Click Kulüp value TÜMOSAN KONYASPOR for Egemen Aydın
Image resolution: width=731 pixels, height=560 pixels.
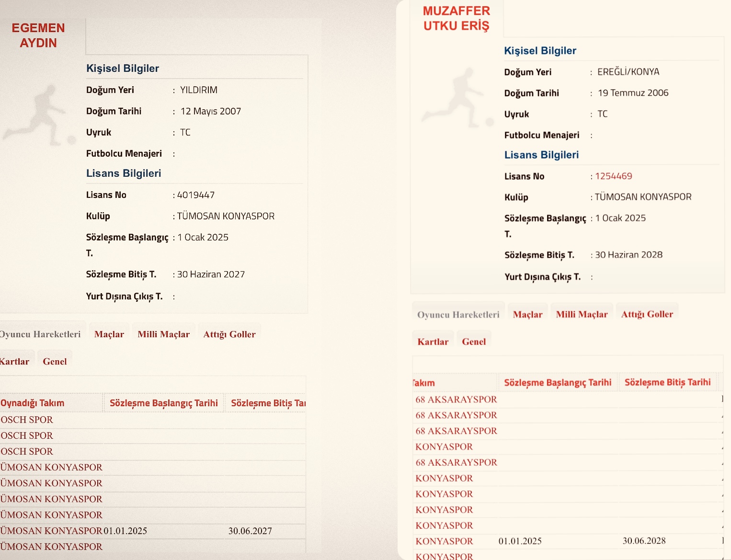226,216
